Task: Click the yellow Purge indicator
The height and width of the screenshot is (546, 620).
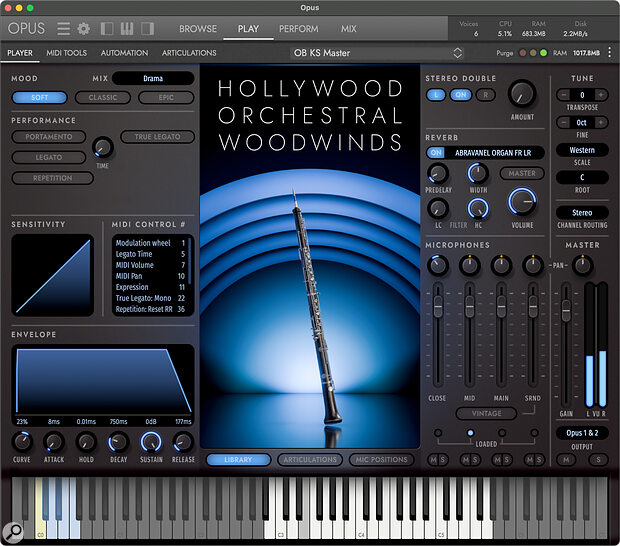Action: tap(533, 53)
